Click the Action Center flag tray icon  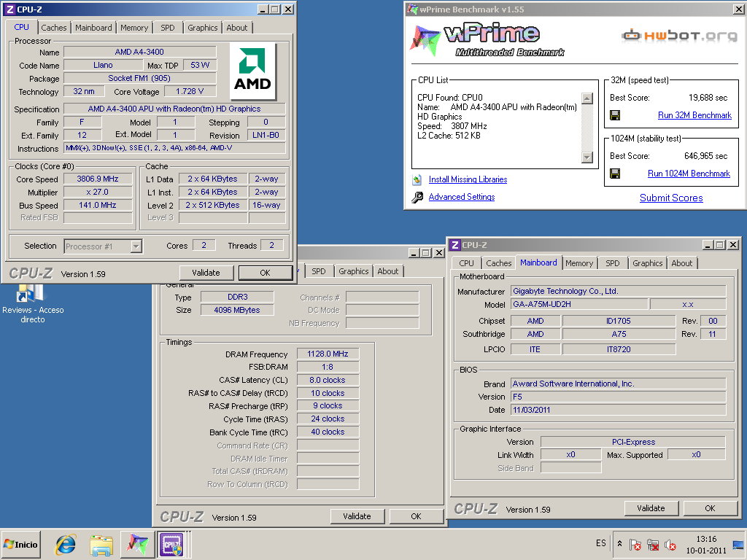[635, 544]
